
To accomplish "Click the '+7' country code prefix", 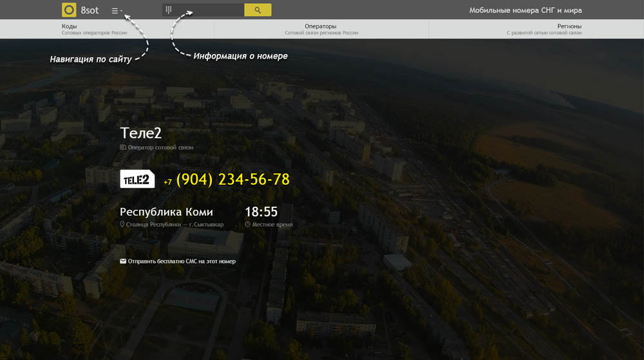I will pyautogui.click(x=167, y=182).
